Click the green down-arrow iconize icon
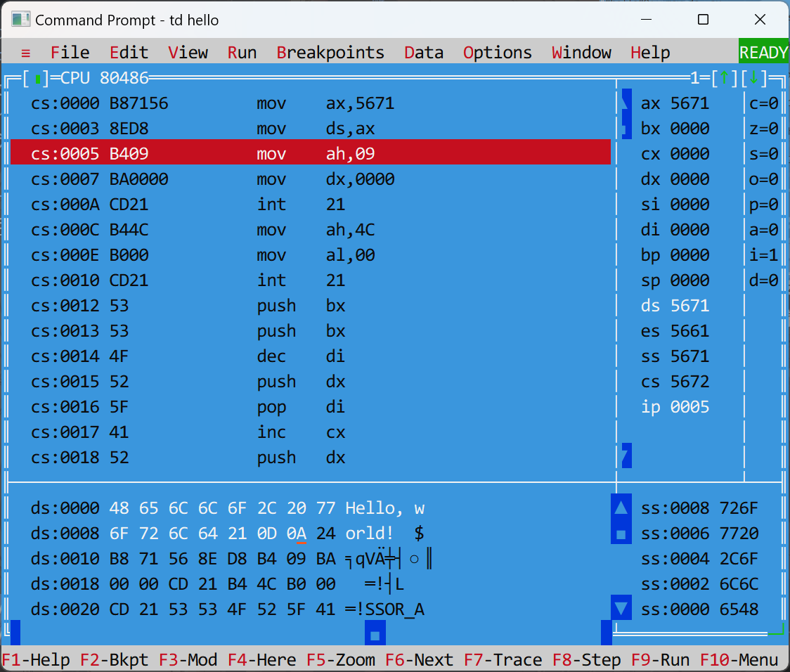 pos(753,78)
